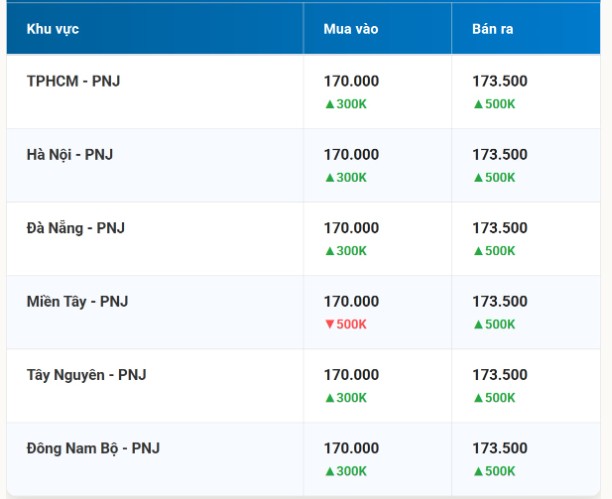
Task: Click green up arrow beside Tây Nguyên 300K
Action: [329, 398]
